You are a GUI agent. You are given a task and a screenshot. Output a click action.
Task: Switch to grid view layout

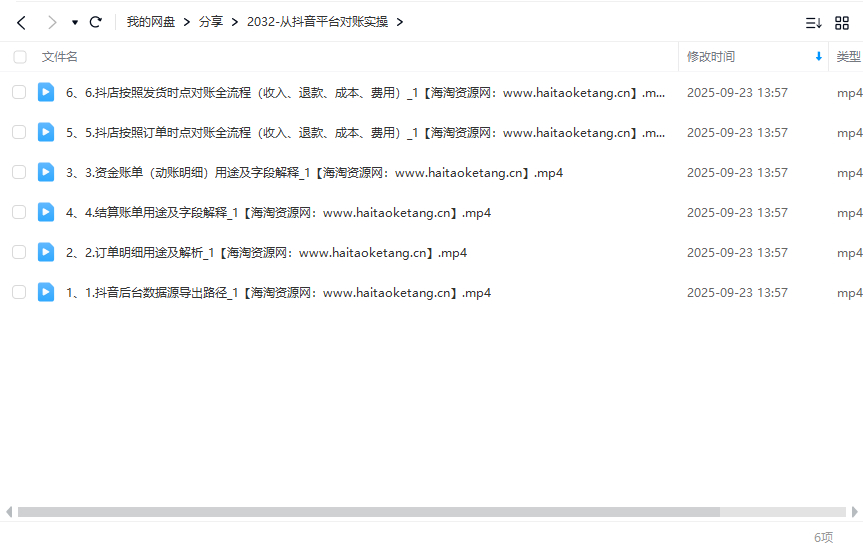click(842, 22)
